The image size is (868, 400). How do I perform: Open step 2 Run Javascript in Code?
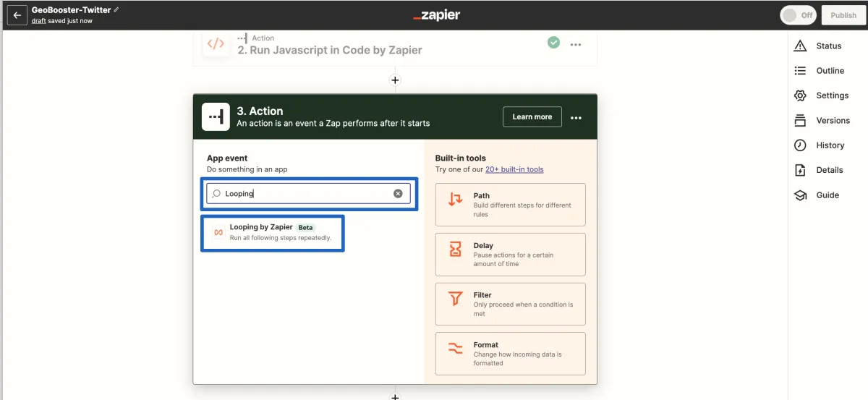[330, 51]
